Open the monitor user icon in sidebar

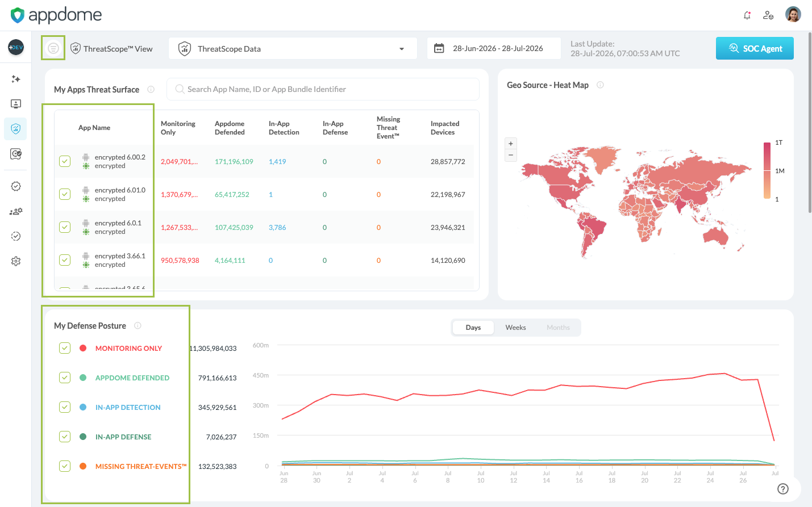pyautogui.click(x=16, y=104)
